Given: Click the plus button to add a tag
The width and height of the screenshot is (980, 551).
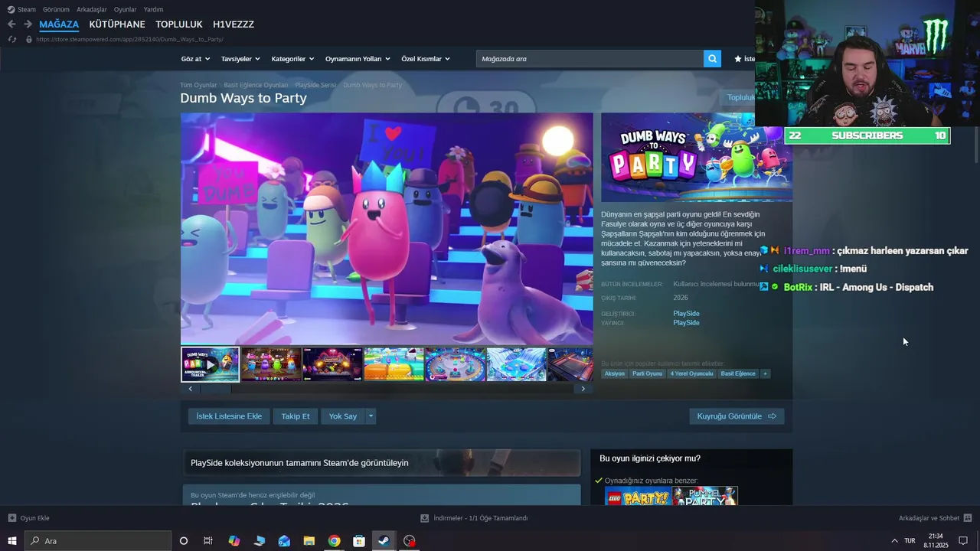Looking at the screenshot, I should 765,373.
